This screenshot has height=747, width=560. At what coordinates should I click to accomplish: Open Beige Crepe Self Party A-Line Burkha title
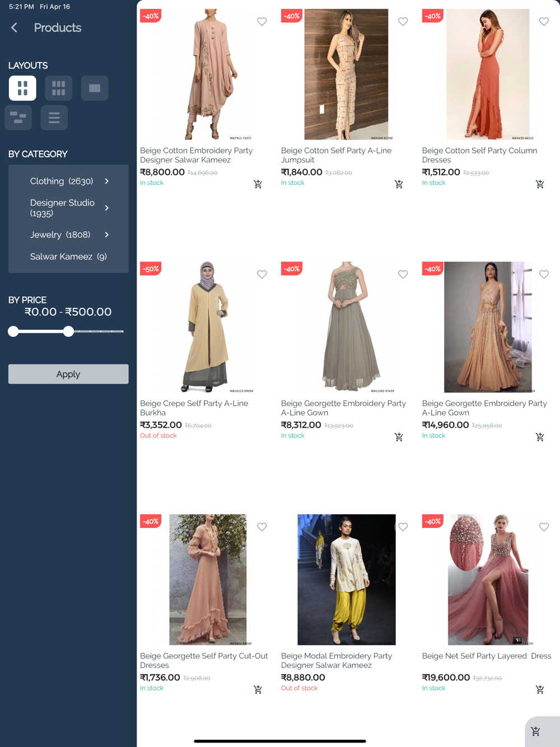194,408
